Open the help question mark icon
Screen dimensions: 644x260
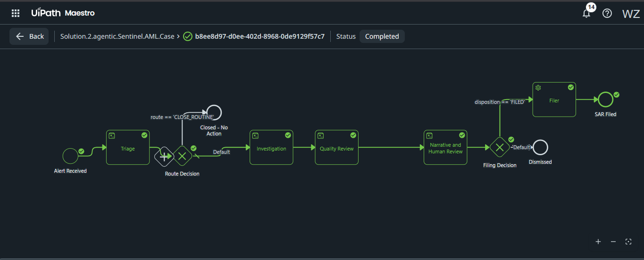pos(607,13)
